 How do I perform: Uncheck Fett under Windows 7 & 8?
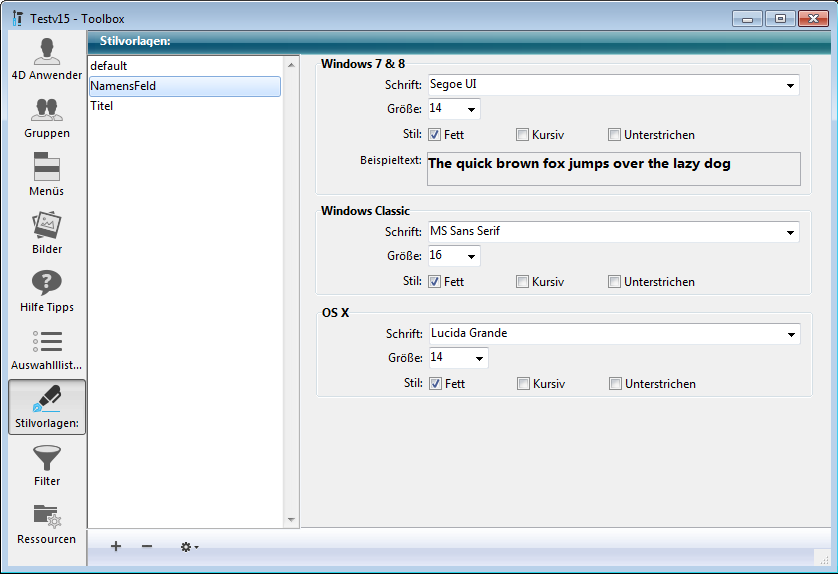tap(435, 135)
